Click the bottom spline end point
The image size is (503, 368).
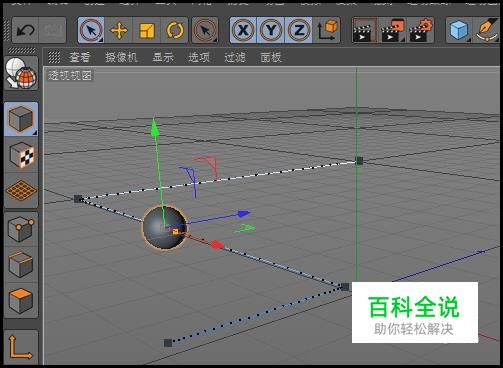pos(168,343)
